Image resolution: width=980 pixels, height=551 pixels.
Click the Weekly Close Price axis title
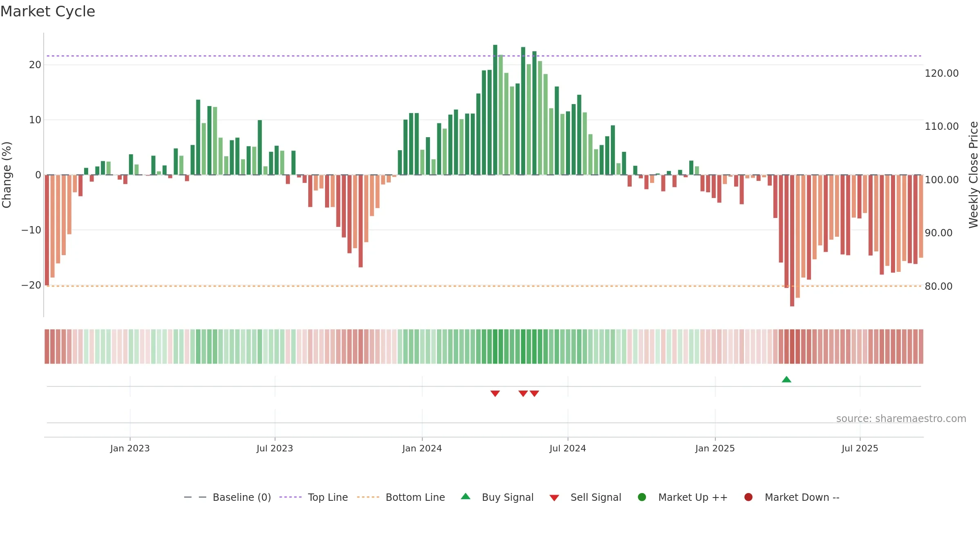tap(973, 175)
